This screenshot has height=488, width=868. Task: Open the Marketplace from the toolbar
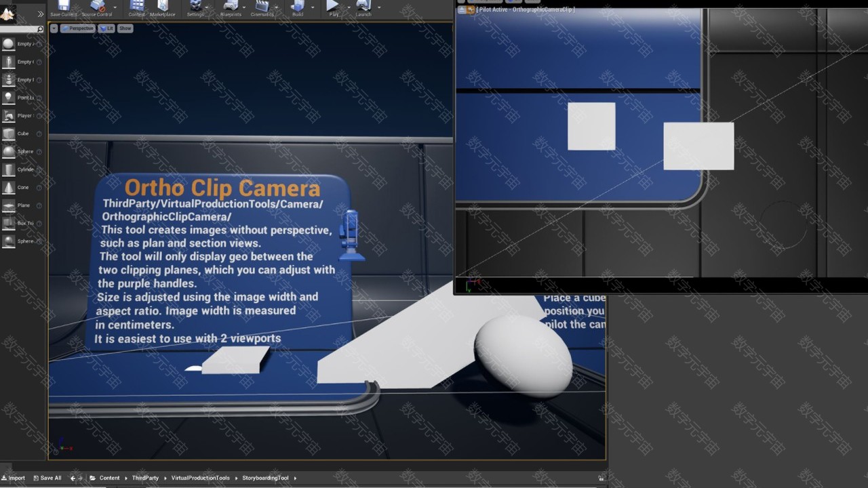162,7
